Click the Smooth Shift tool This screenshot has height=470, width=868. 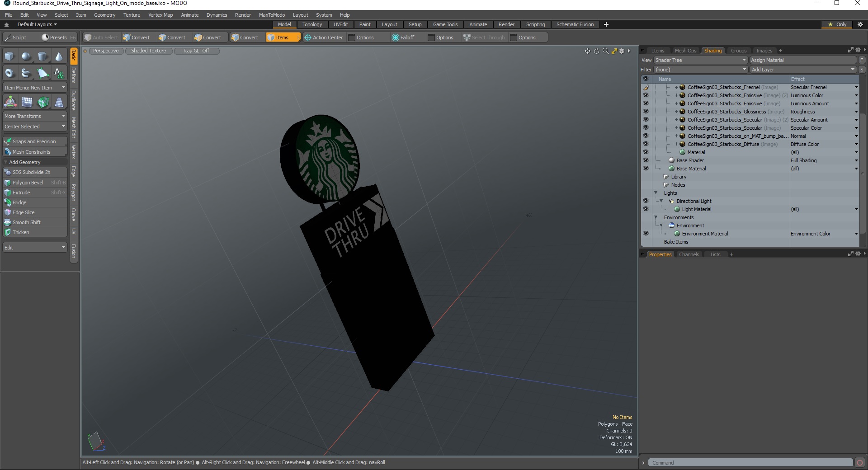tap(35, 222)
